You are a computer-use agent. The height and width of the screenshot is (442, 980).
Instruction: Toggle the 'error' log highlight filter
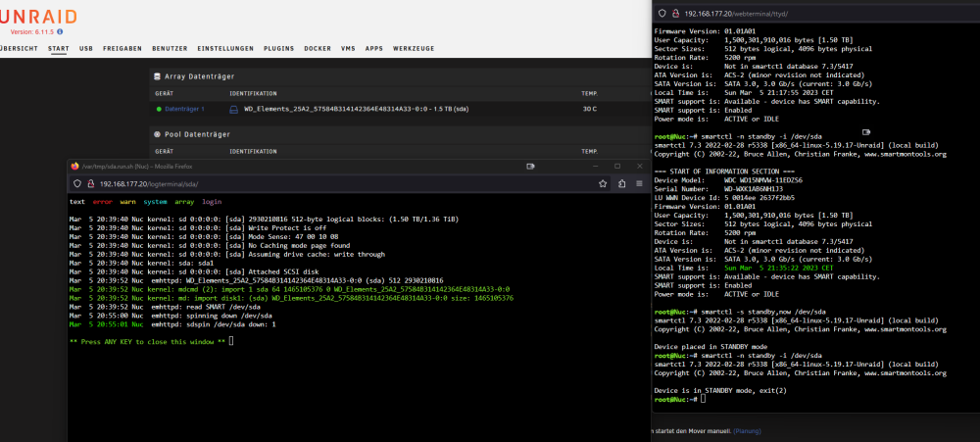click(103, 202)
